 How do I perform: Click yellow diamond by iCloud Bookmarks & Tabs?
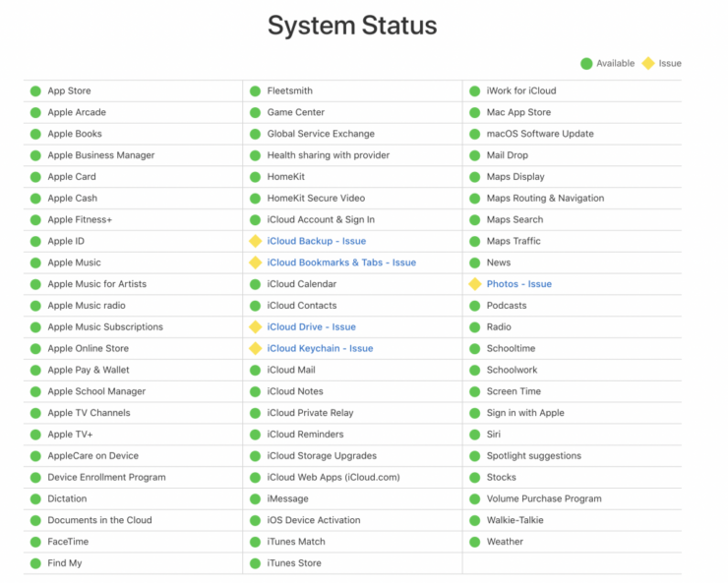pos(255,262)
